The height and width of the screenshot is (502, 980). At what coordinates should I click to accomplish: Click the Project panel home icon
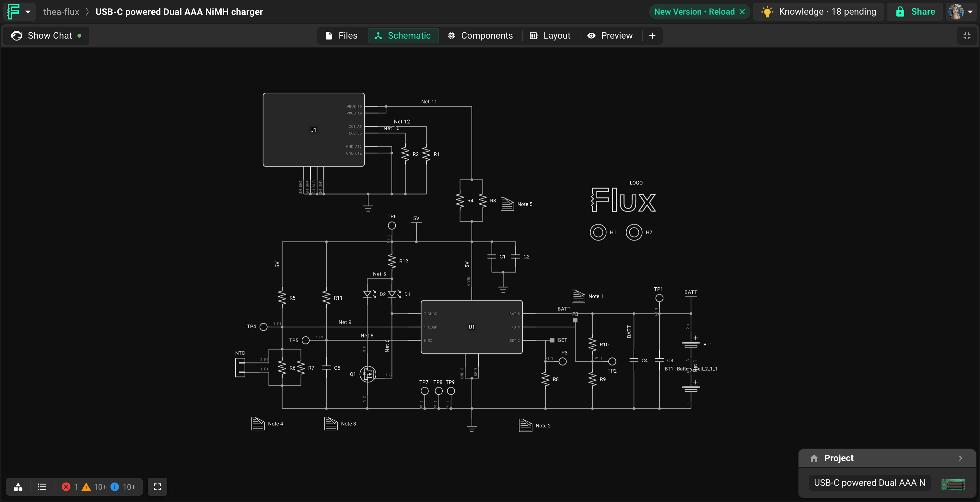[814, 458]
